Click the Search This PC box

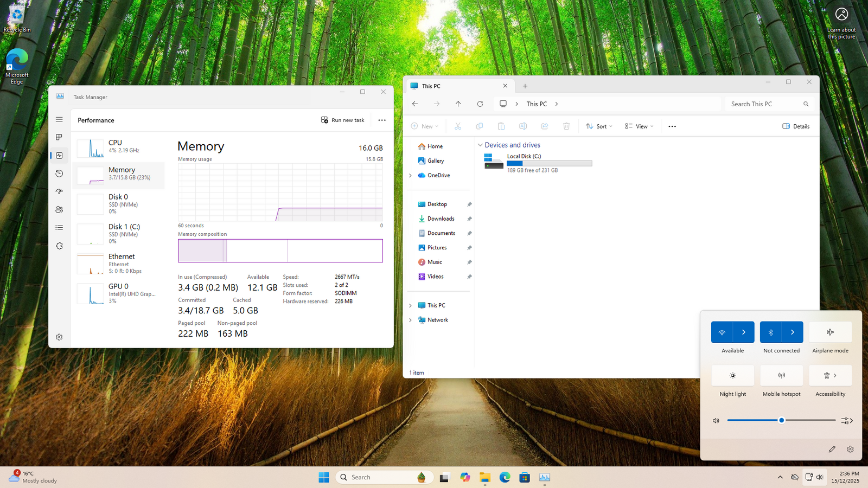point(764,104)
